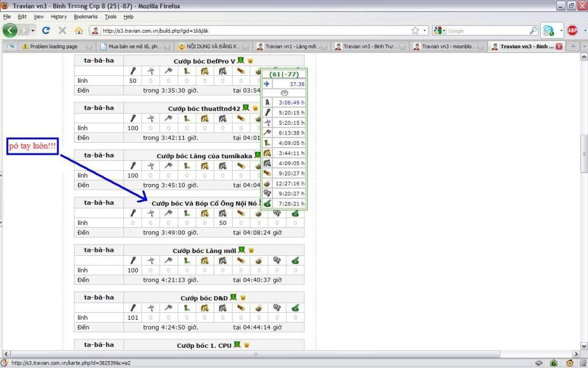The width and height of the screenshot is (588, 368).
Task: Stop loading with the X toolbar icon
Action: point(62,30)
